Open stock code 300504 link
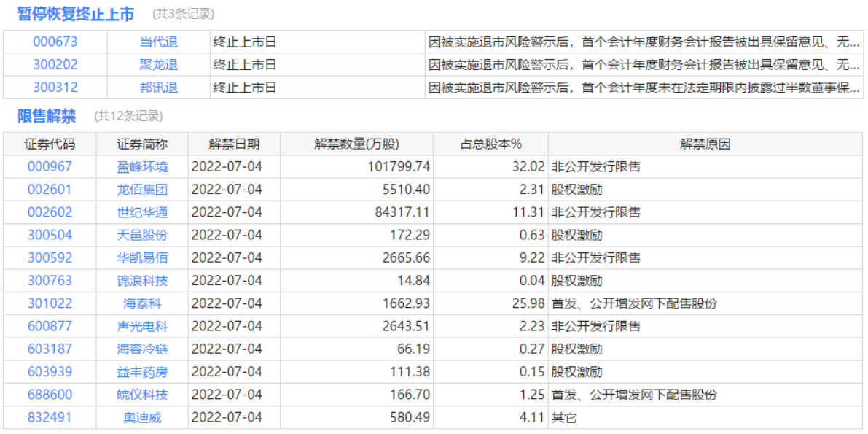Viewport: 868px width, 434px height. pyautogui.click(x=50, y=235)
